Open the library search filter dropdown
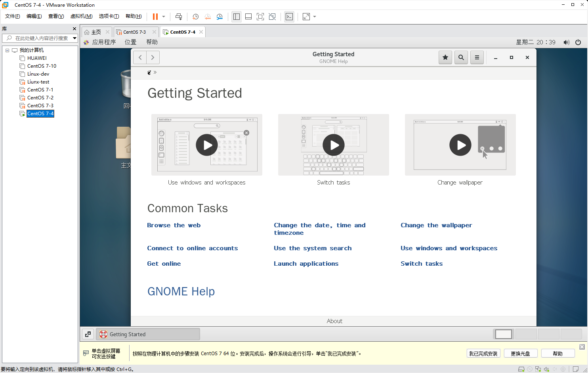This screenshot has height=373, width=588. pos(74,38)
